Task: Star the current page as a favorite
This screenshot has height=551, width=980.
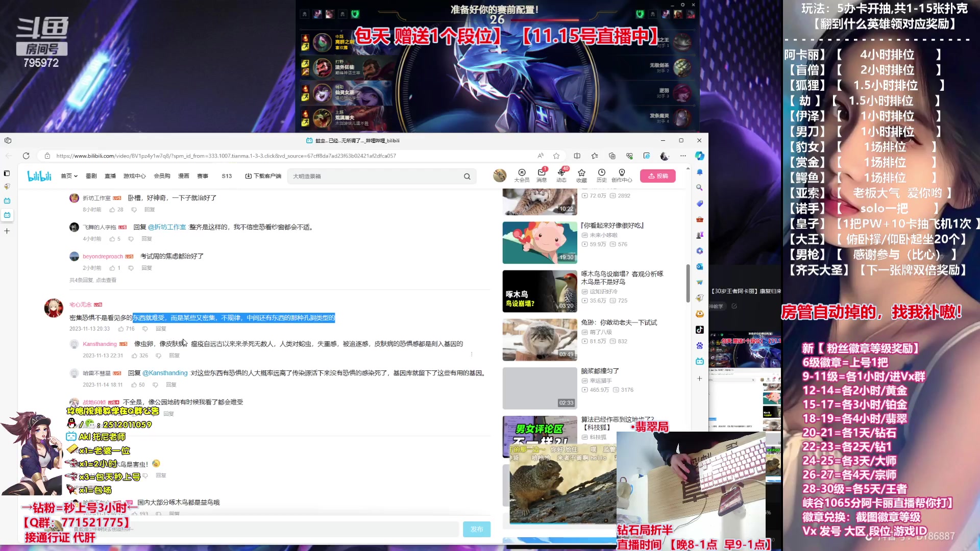Action: tap(556, 156)
